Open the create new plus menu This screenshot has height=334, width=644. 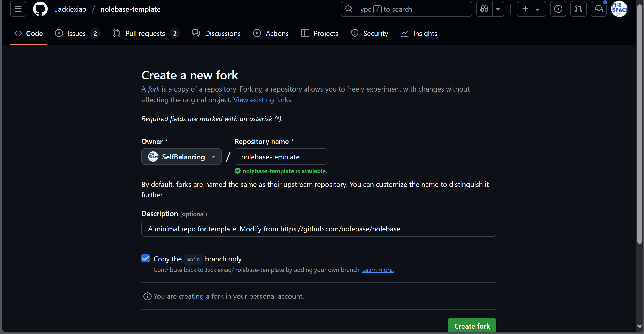(x=531, y=9)
